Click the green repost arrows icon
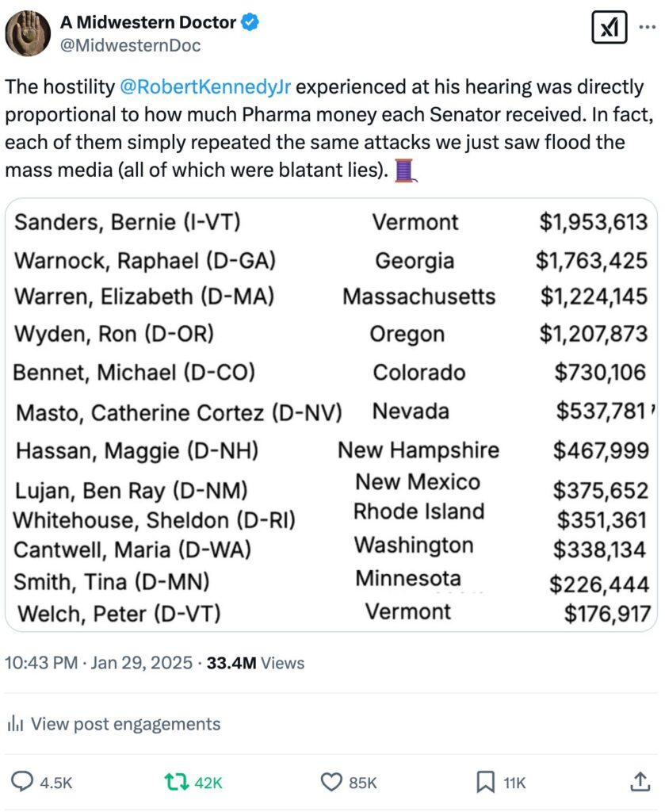The image size is (665, 812). point(177,782)
